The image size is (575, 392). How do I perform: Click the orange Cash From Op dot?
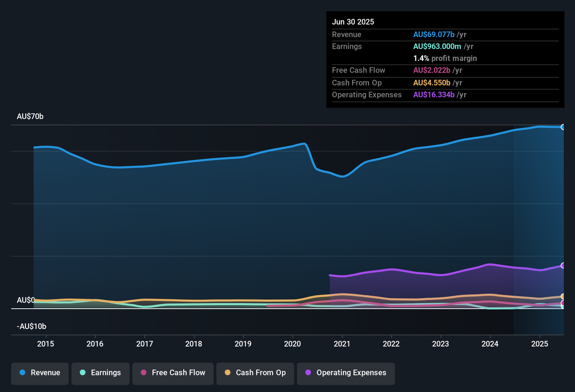pyautogui.click(x=228, y=372)
